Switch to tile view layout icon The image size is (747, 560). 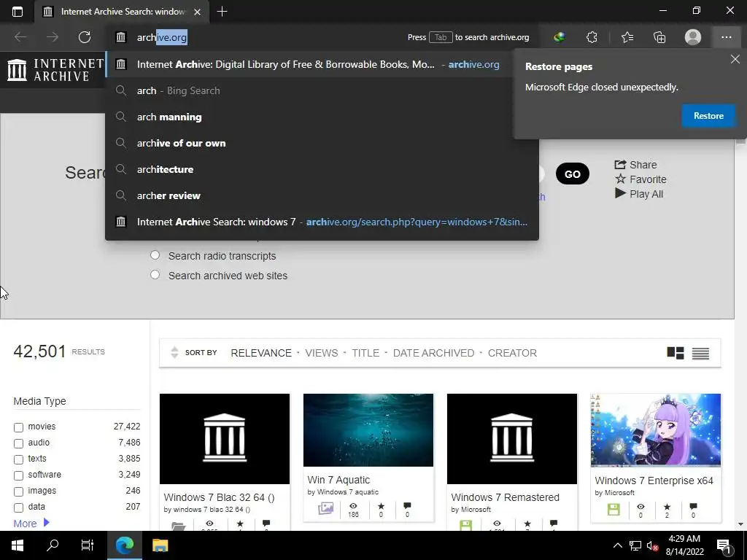[x=676, y=353]
